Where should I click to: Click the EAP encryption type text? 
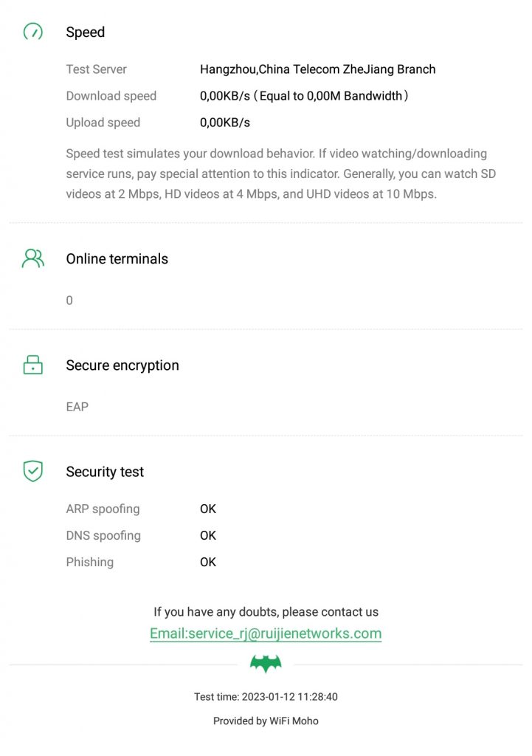[77, 407]
